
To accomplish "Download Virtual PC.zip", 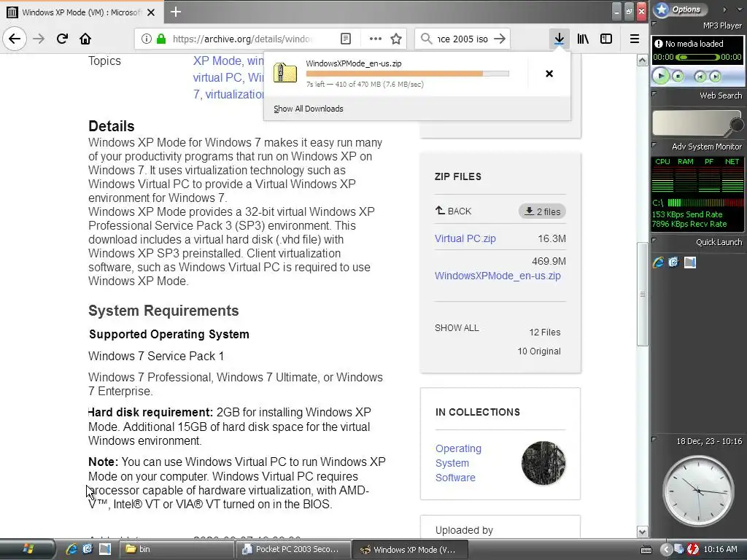I will [465, 238].
